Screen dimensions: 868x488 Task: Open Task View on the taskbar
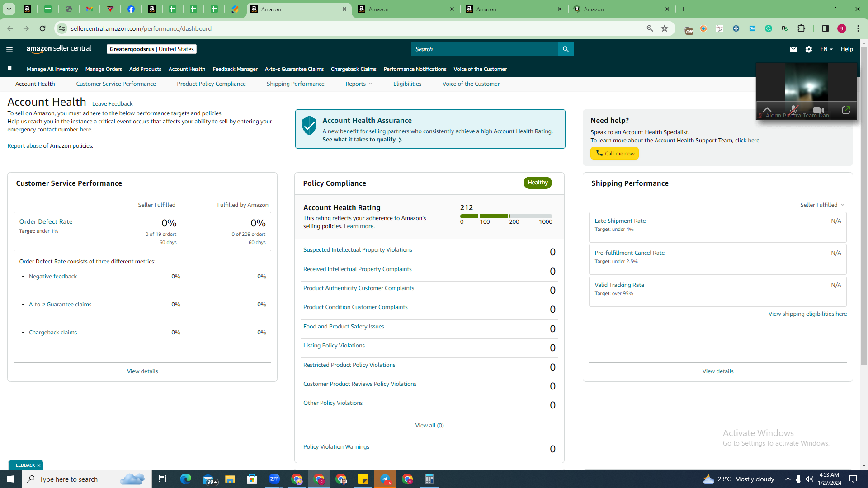(163, 479)
